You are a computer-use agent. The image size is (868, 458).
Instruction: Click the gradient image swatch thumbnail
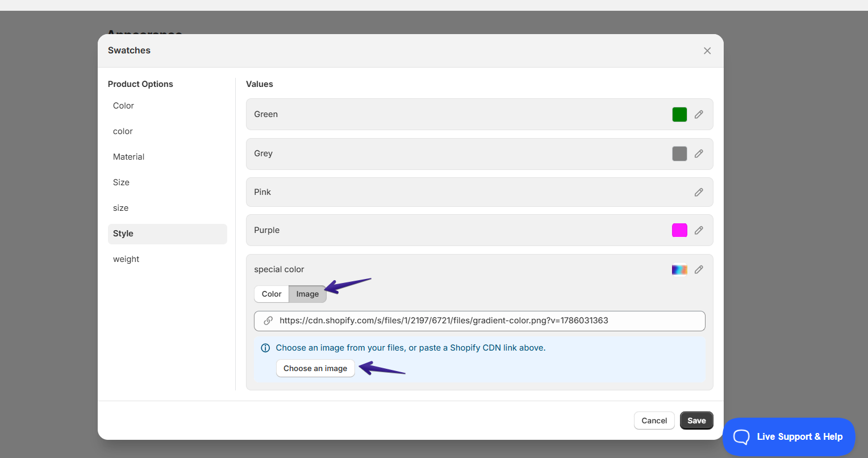pos(679,269)
